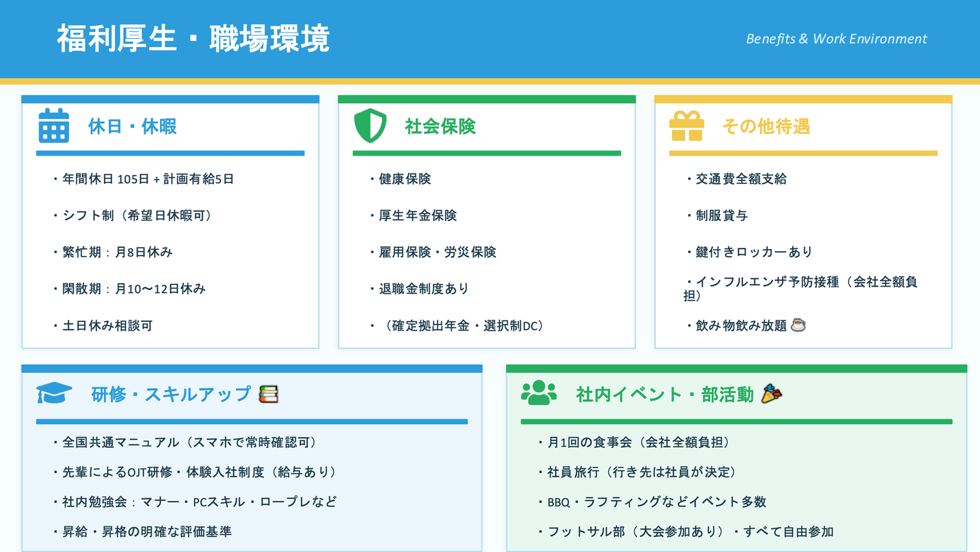This screenshot has width=980, height=552.
Task: Click the coffee cup emoji after 飲み放題
Action: (x=798, y=325)
